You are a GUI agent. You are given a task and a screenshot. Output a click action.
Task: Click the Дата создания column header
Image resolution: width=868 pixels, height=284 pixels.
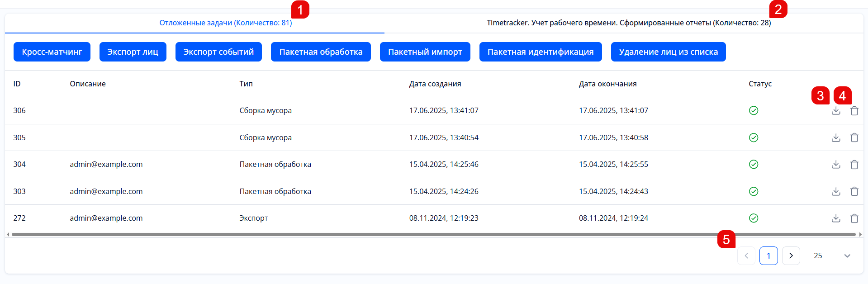tap(435, 84)
